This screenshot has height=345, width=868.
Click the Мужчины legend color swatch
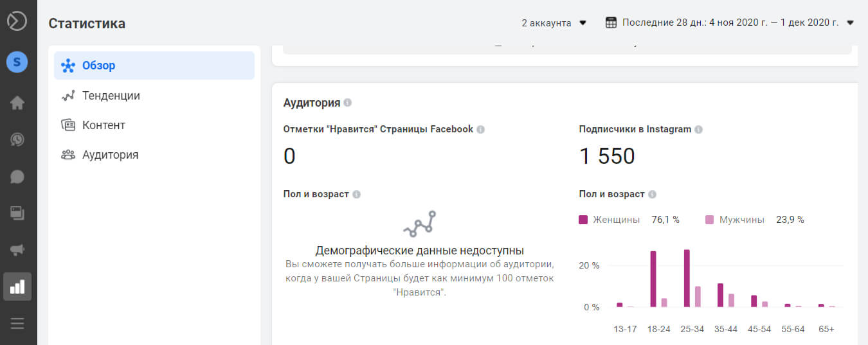[x=710, y=220]
